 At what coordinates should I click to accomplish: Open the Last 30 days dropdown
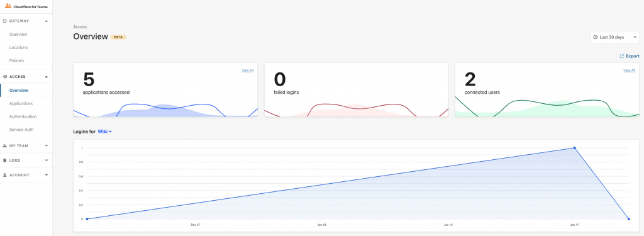click(615, 37)
